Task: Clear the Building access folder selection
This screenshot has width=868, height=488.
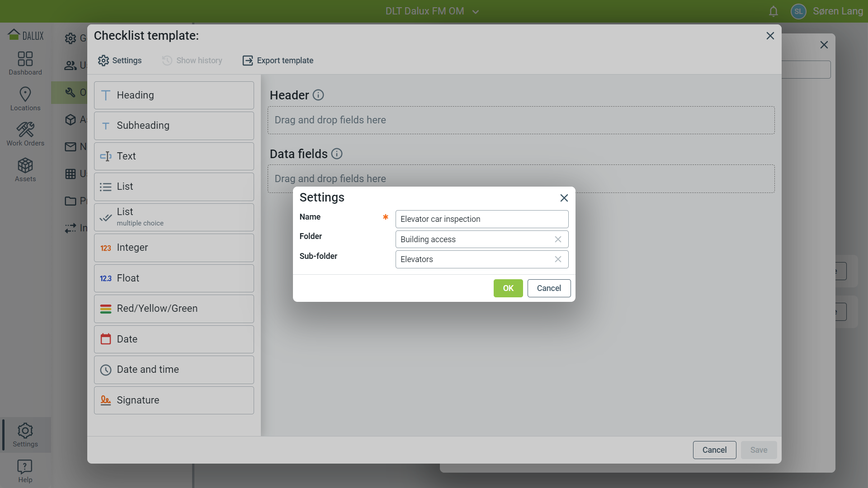Action: (x=558, y=239)
